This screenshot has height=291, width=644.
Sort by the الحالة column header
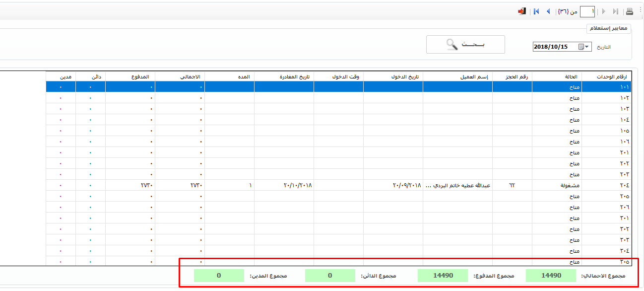pos(557,76)
